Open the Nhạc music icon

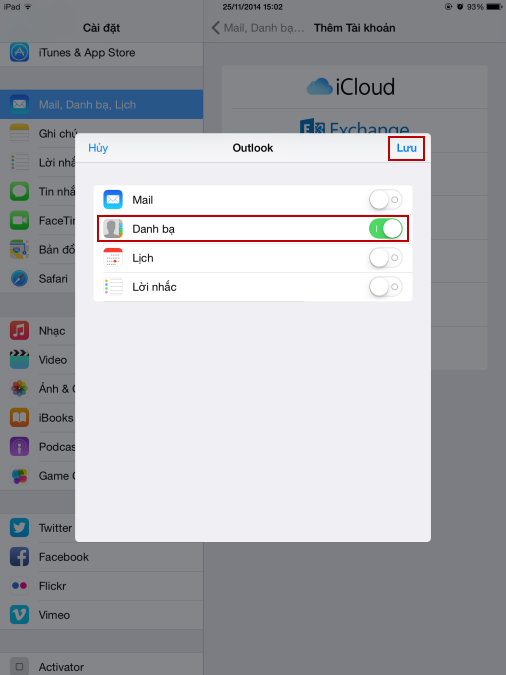tap(19, 331)
